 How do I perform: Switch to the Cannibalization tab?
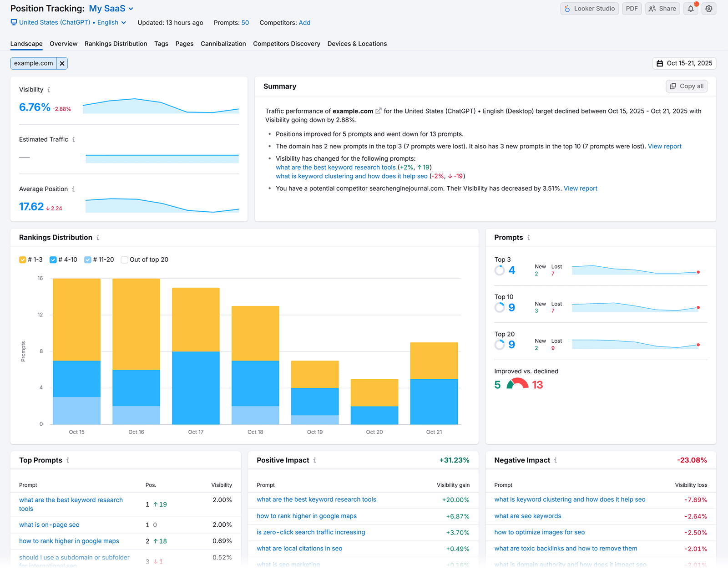point(223,44)
